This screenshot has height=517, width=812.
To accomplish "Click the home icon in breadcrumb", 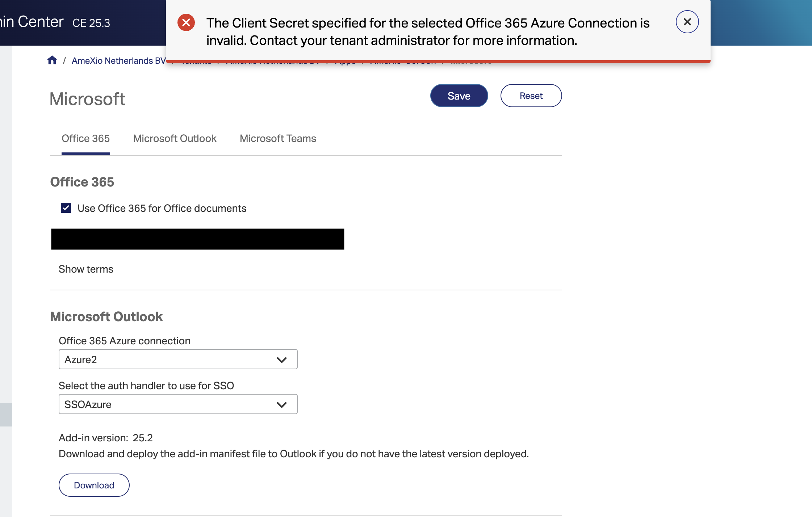I will point(52,60).
